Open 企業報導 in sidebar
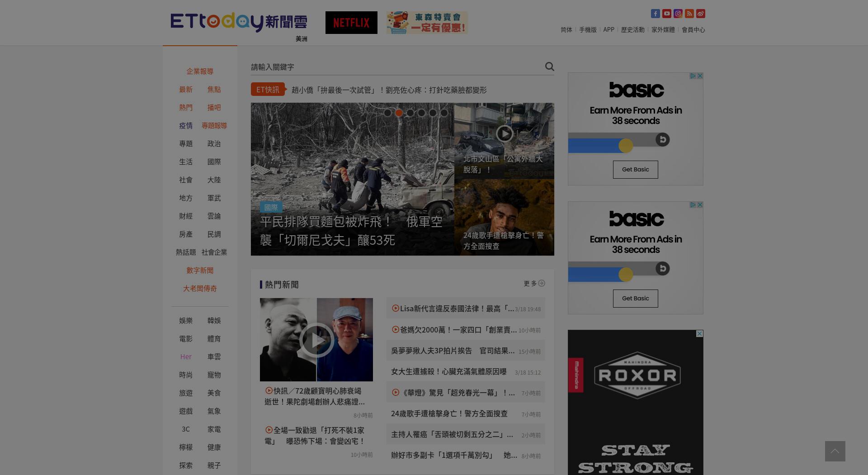The height and width of the screenshot is (475, 868). [200, 71]
